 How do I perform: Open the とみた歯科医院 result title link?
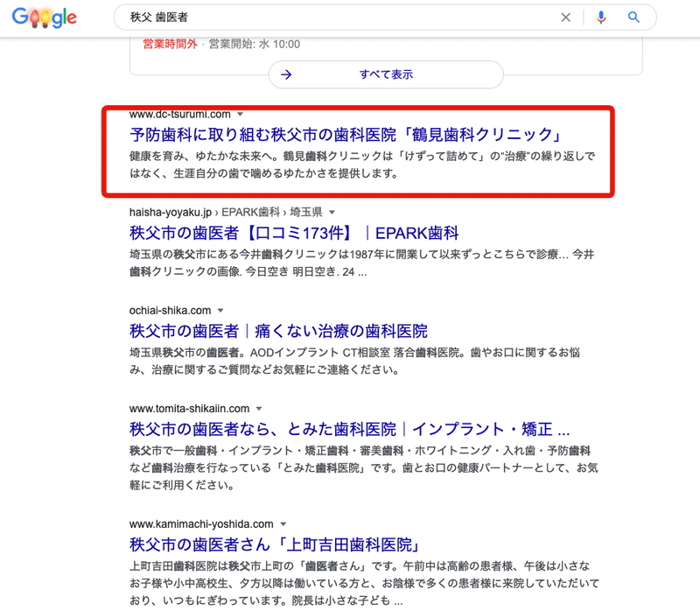349,429
